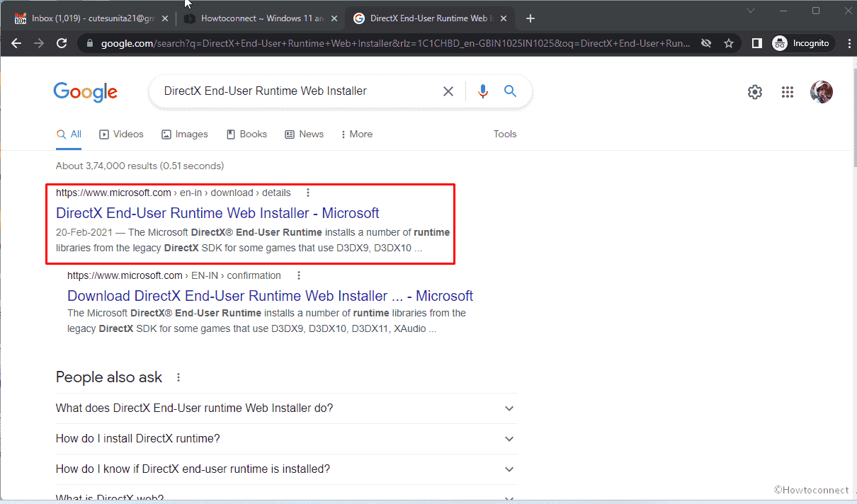This screenshot has height=504, width=857.
Task: Click the browser forward arrow
Action: 39,43
